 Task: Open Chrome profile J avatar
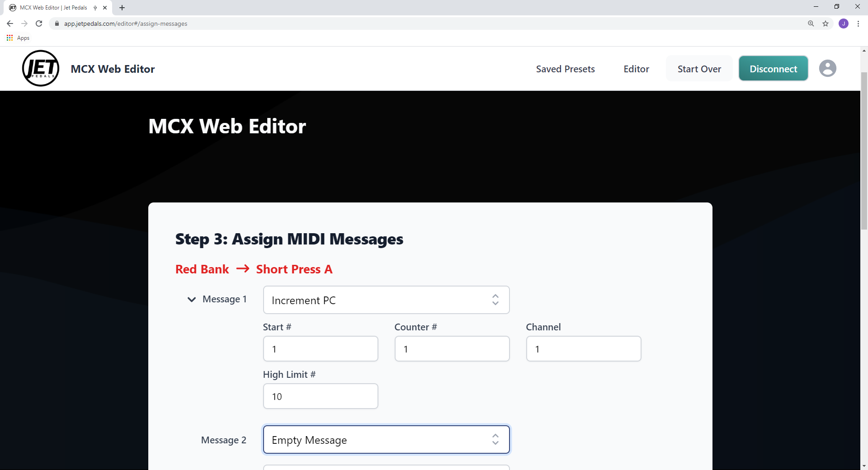pos(844,23)
